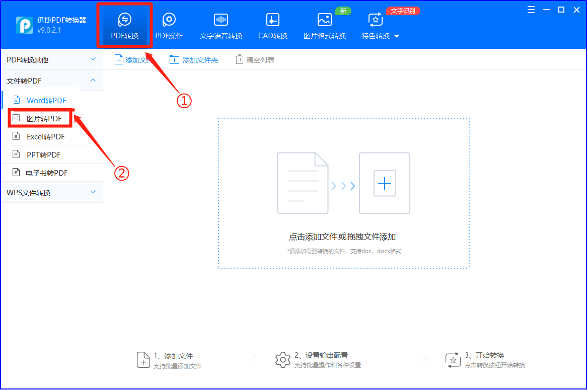The image size is (588, 390).
Task: Click the plus box to add files
Action: tap(385, 183)
